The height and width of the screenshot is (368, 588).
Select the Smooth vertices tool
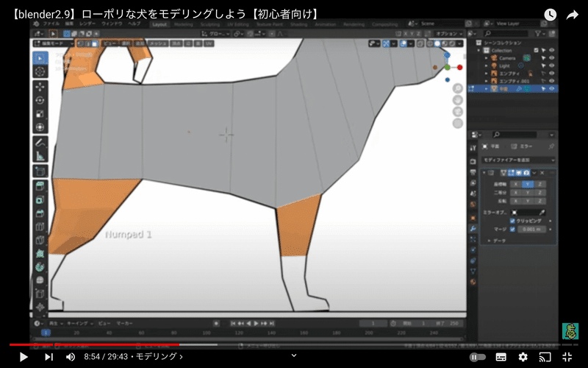(40, 280)
